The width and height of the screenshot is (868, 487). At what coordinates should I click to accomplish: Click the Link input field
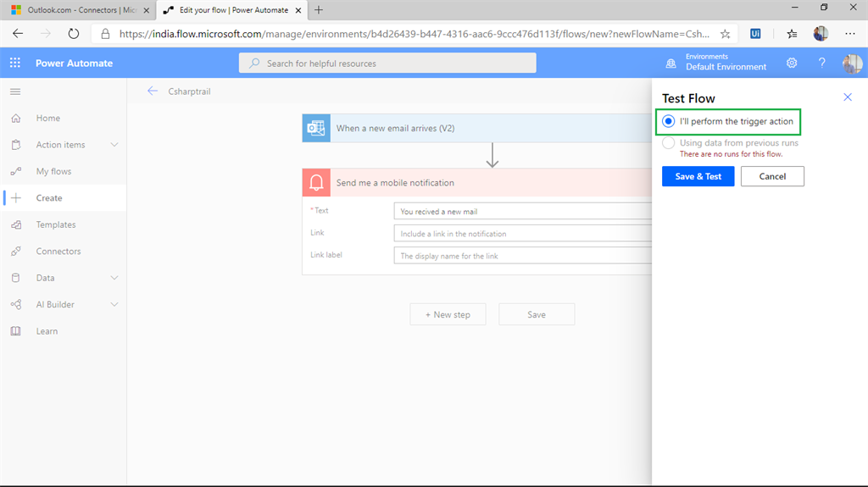pos(522,234)
